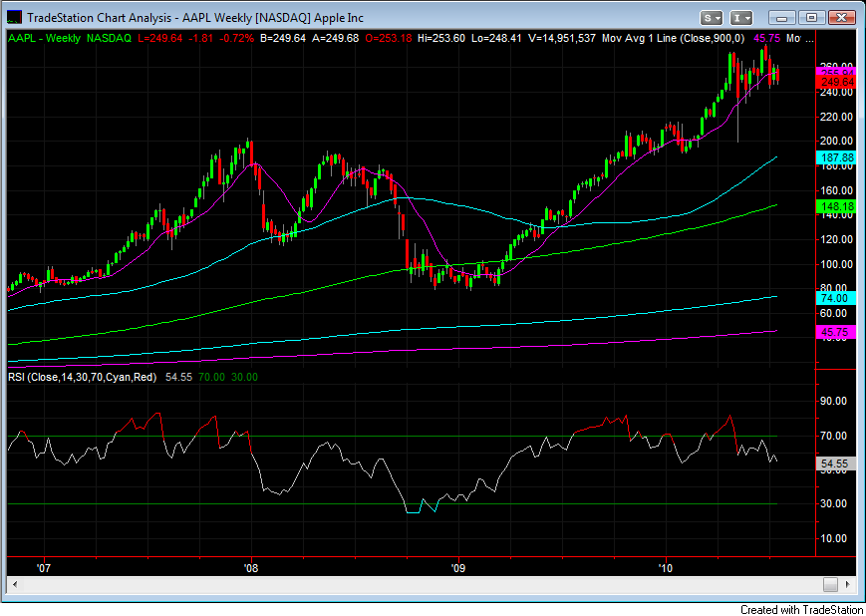Click the '07 year label on time axis
This screenshot has width=866, height=616.
coord(43,568)
